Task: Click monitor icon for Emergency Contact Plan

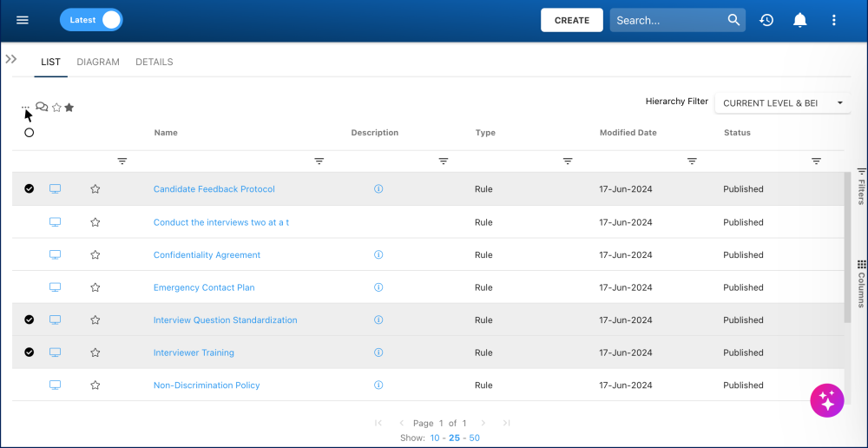Action: point(55,287)
